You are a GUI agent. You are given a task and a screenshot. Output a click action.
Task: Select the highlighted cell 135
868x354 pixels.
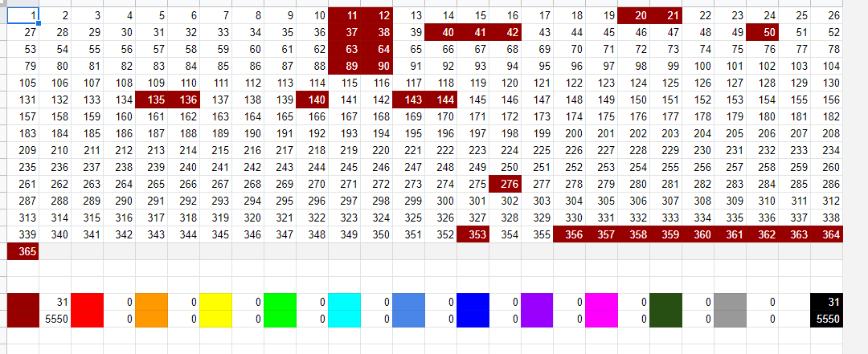pyautogui.click(x=152, y=100)
